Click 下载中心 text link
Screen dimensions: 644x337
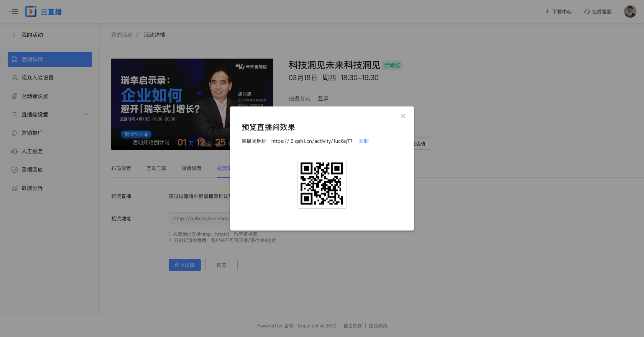(562, 12)
